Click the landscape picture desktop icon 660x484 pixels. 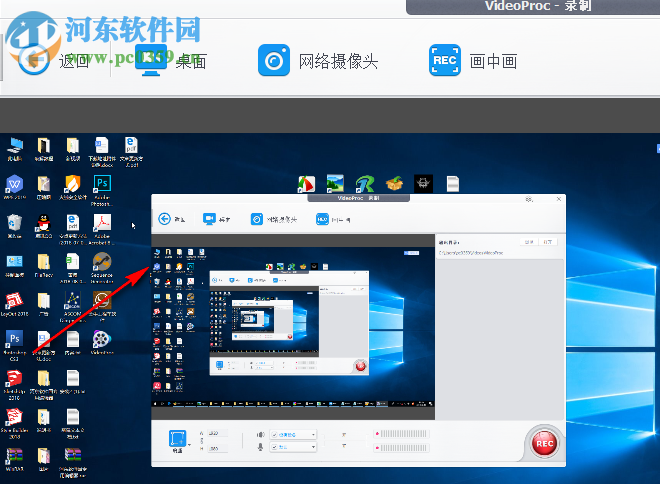tap(335, 183)
